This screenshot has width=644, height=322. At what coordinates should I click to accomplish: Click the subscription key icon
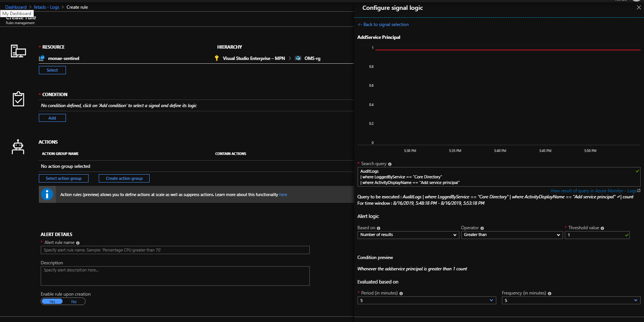(217, 58)
